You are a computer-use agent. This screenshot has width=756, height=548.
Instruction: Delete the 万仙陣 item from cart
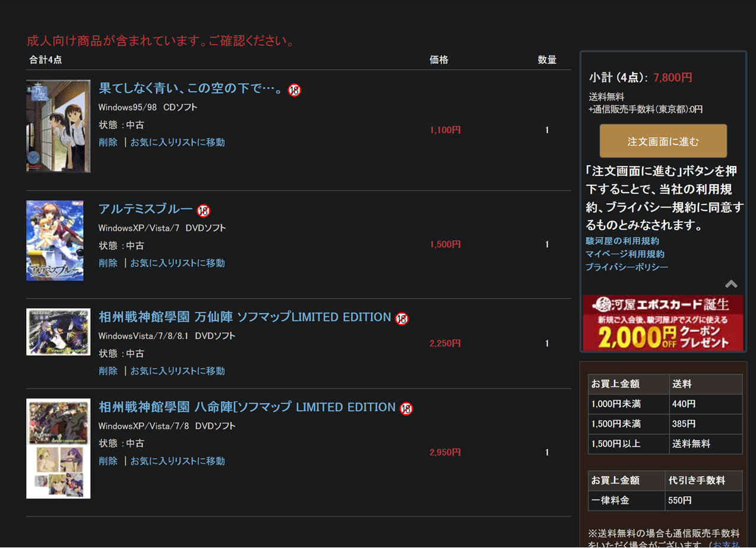(x=108, y=371)
